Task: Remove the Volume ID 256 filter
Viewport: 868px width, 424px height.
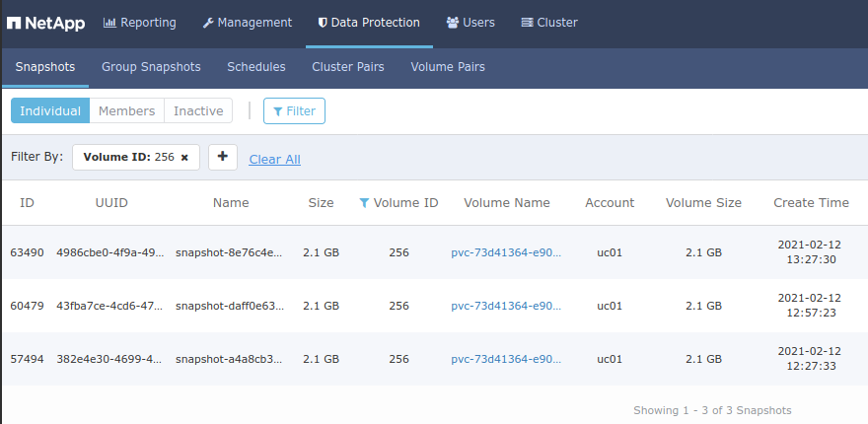Action: [184, 158]
